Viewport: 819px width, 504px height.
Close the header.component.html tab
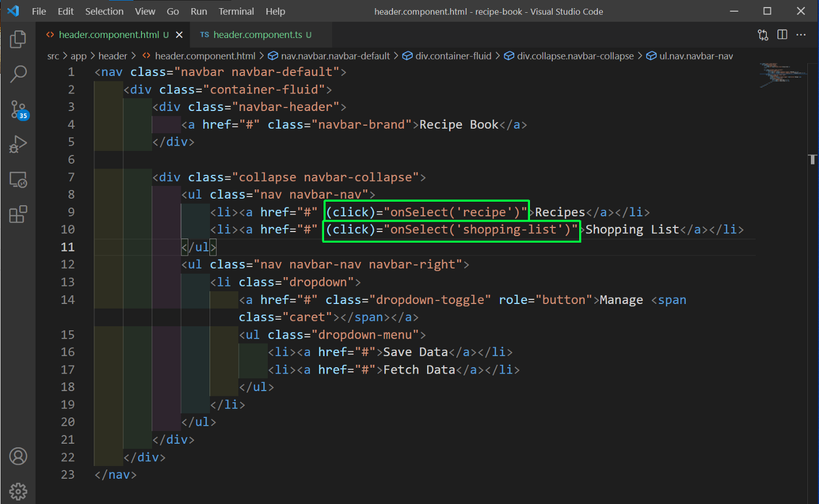click(x=179, y=35)
